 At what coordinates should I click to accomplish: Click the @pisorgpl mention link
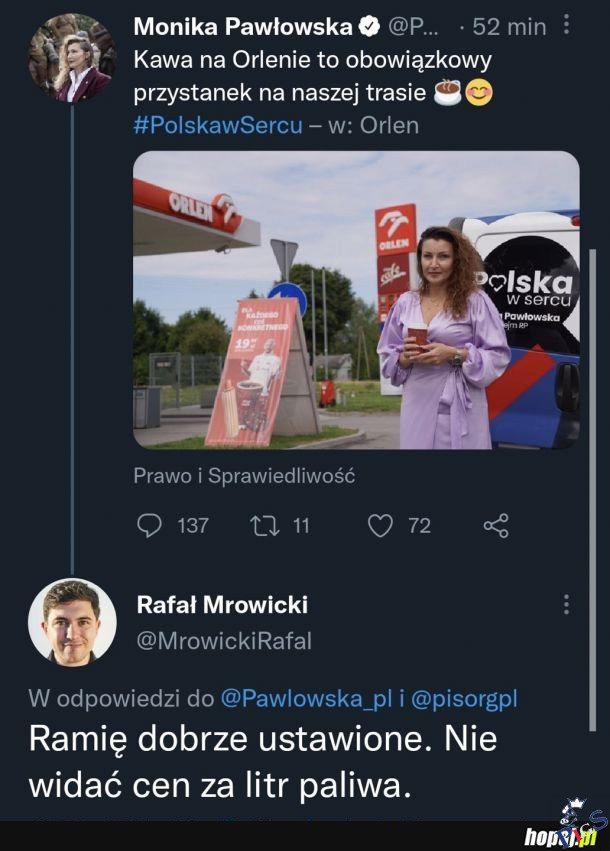point(468,698)
